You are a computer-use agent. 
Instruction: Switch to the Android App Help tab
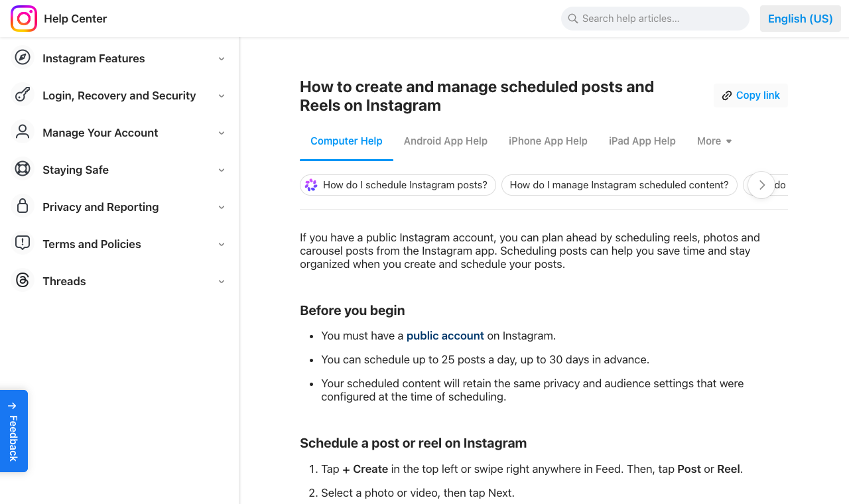pyautogui.click(x=446, y=141)
